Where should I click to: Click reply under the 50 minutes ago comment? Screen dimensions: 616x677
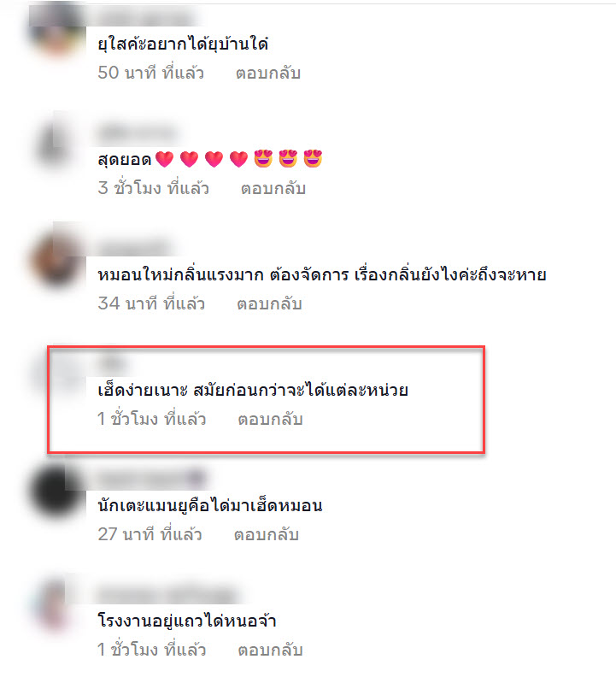[x=268, y=73]
